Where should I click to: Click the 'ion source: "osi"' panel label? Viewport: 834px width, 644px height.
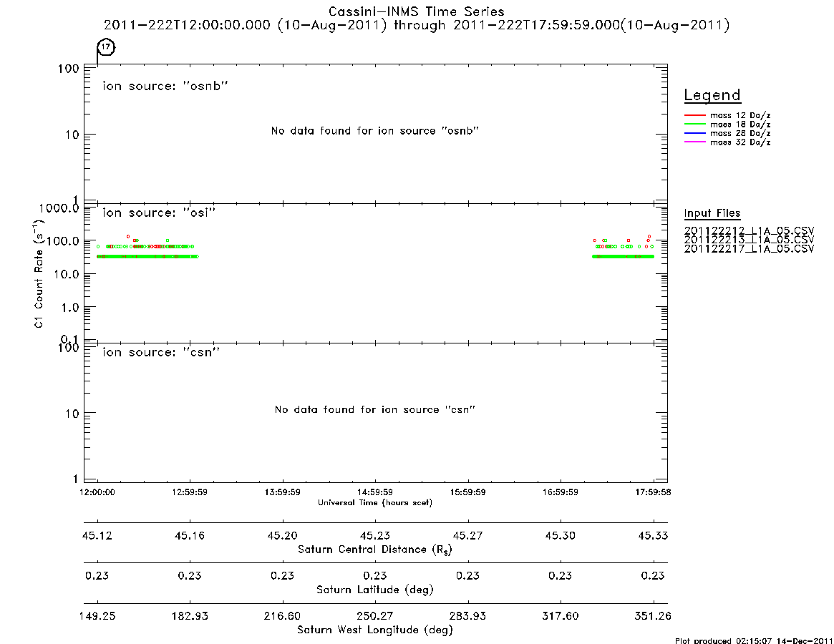click(x=159, y=213)
